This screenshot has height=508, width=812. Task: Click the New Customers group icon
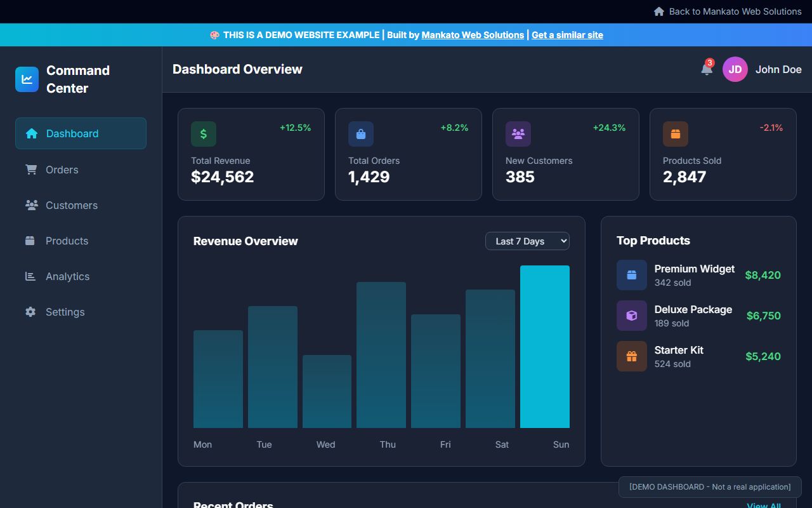click(518, 133)
